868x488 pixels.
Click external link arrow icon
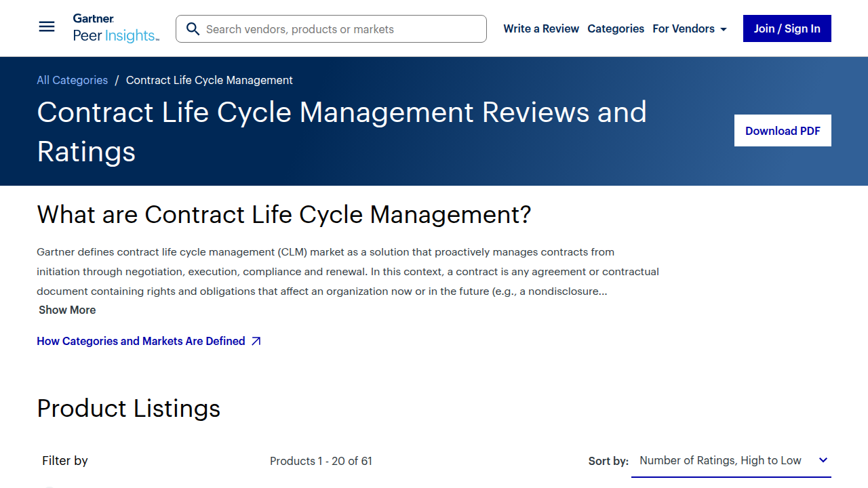pos(256,342)
